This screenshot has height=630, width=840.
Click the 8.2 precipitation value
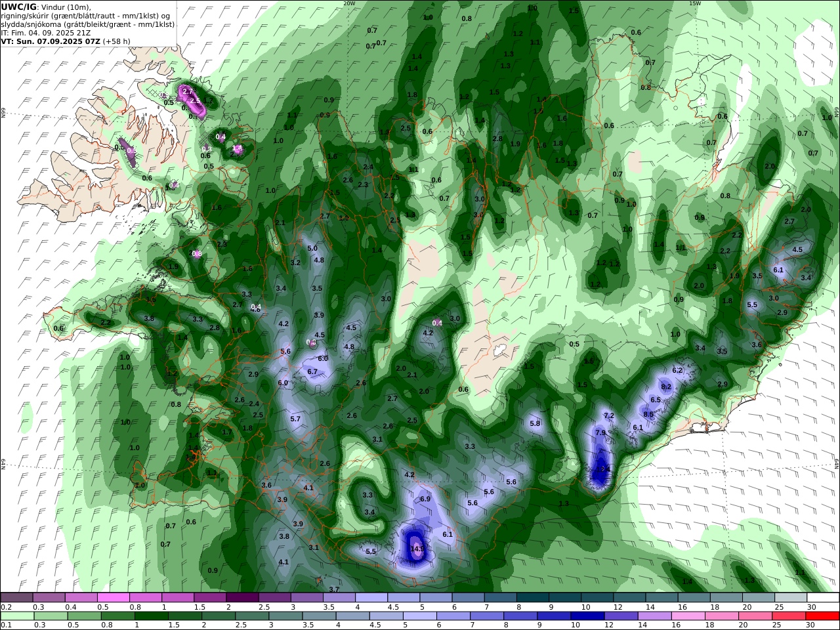[666, 387]
